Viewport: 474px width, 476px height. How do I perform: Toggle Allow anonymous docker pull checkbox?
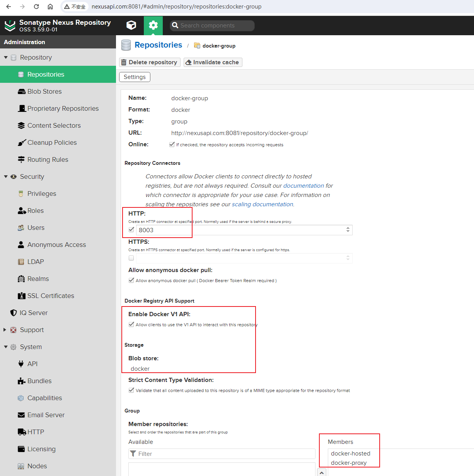click(131, 280)
